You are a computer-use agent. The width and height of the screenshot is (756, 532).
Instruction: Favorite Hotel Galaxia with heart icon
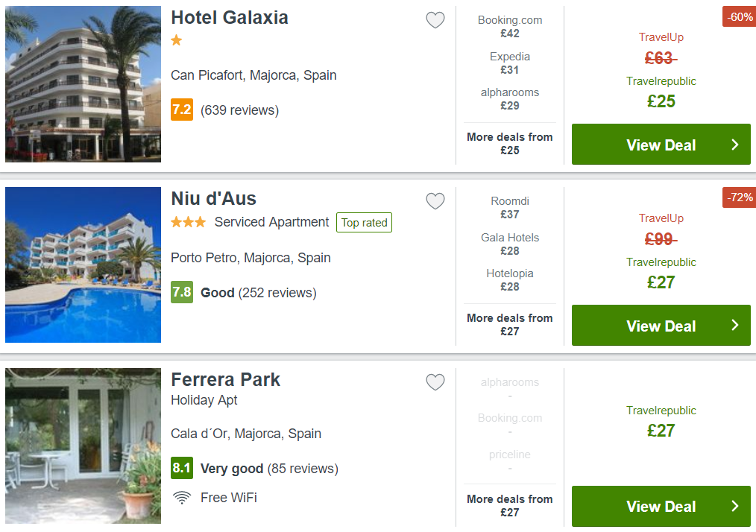click(x=435, y=20)
